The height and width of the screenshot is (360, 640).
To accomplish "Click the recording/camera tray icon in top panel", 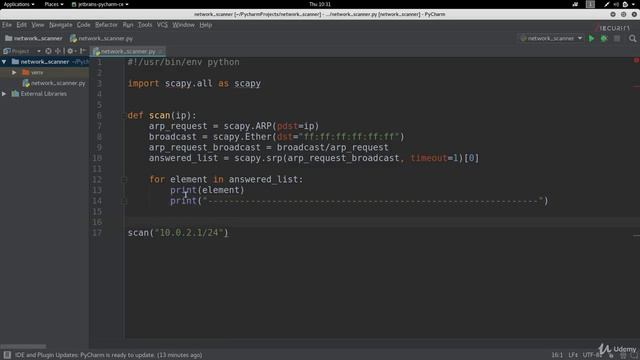I will coord(575,4).
